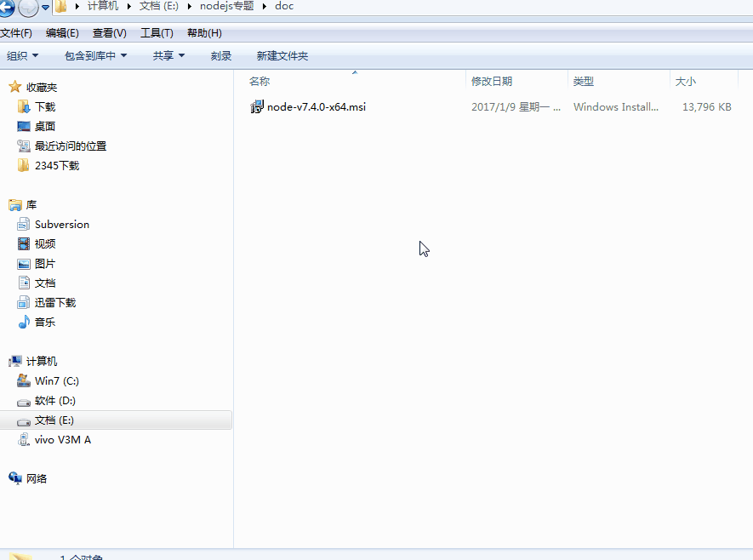
Task: Open the 文件(F) menu
Action: tap(15, 33)
